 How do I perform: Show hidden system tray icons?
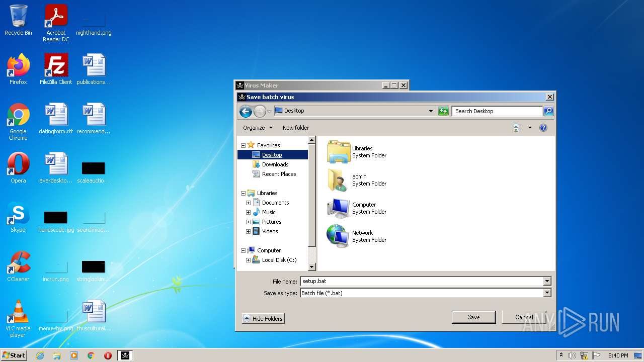tap(561, 355)
